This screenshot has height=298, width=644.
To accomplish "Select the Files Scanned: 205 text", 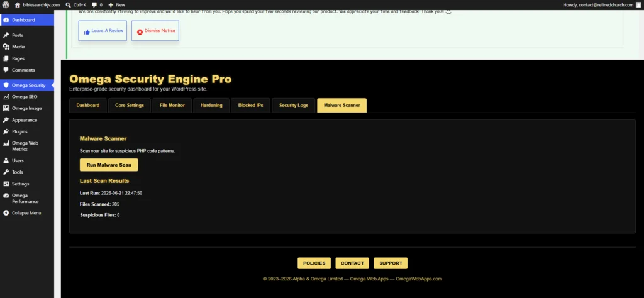I will [100, 204].
